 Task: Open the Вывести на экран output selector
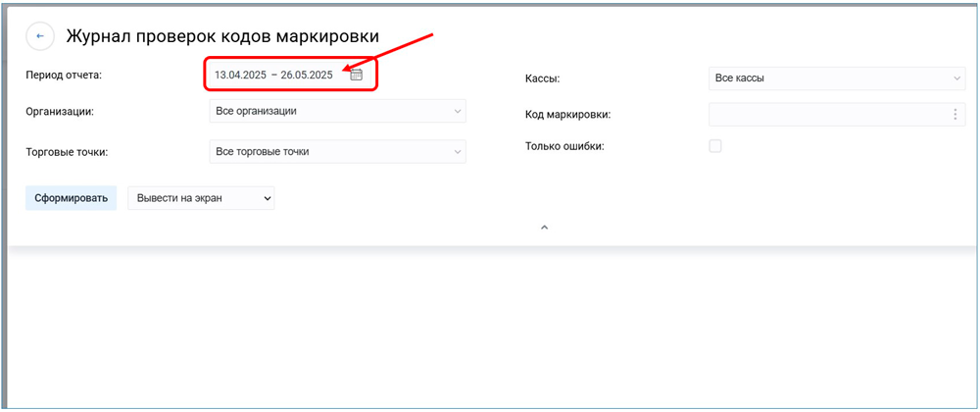pyautogui.click(x=201, y=198)
